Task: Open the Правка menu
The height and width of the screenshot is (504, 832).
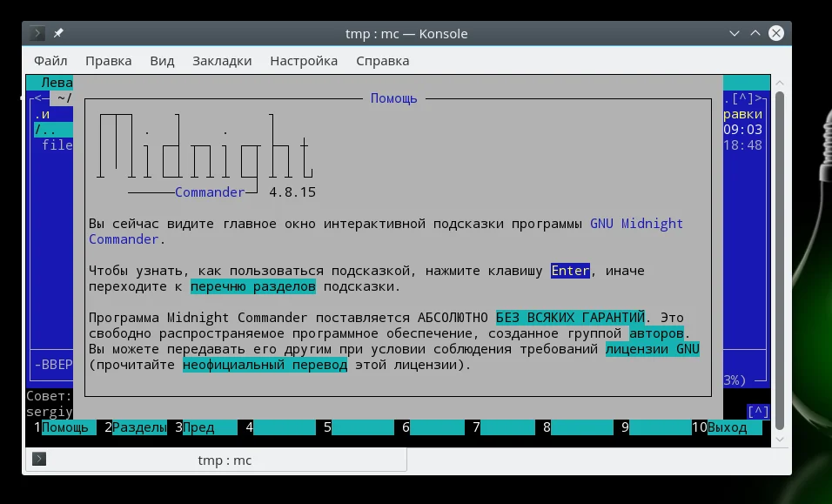Action: pos(109,61)
